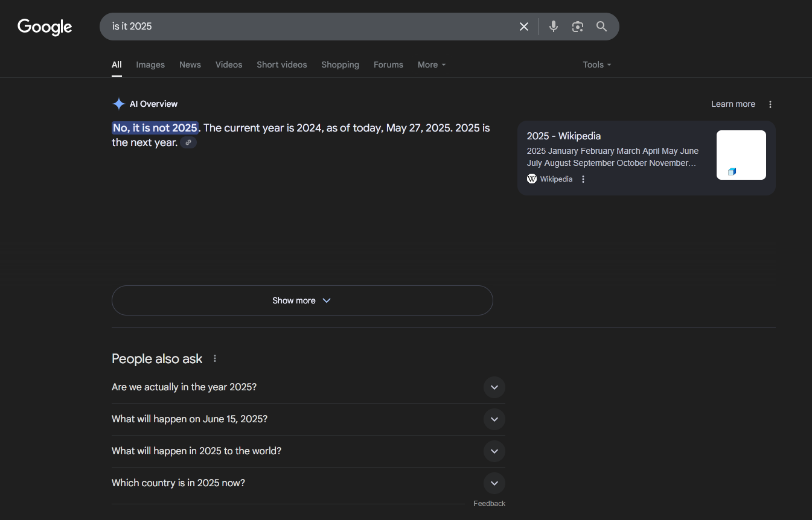Switch to the News tab
The width and height of the screenshot is (812, 520).
[190, 65]
